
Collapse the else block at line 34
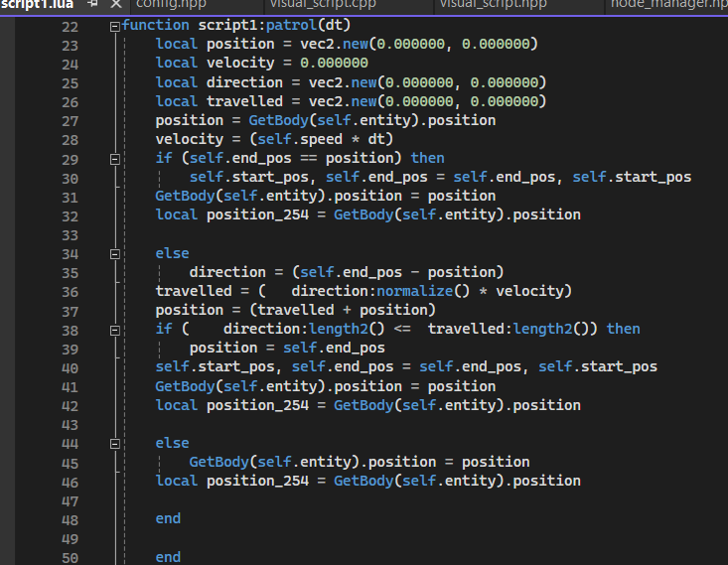(x=115, y=253)
